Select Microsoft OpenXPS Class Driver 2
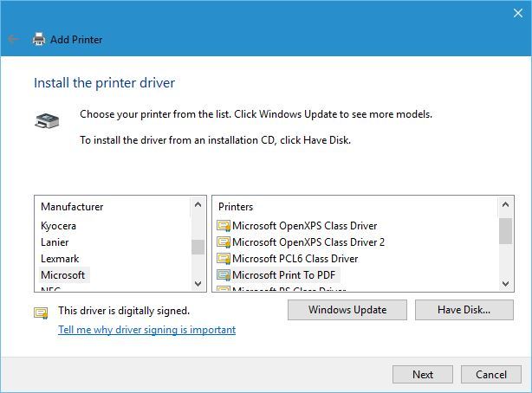Viewport: 532px width, 393px height. click(308, 242)
